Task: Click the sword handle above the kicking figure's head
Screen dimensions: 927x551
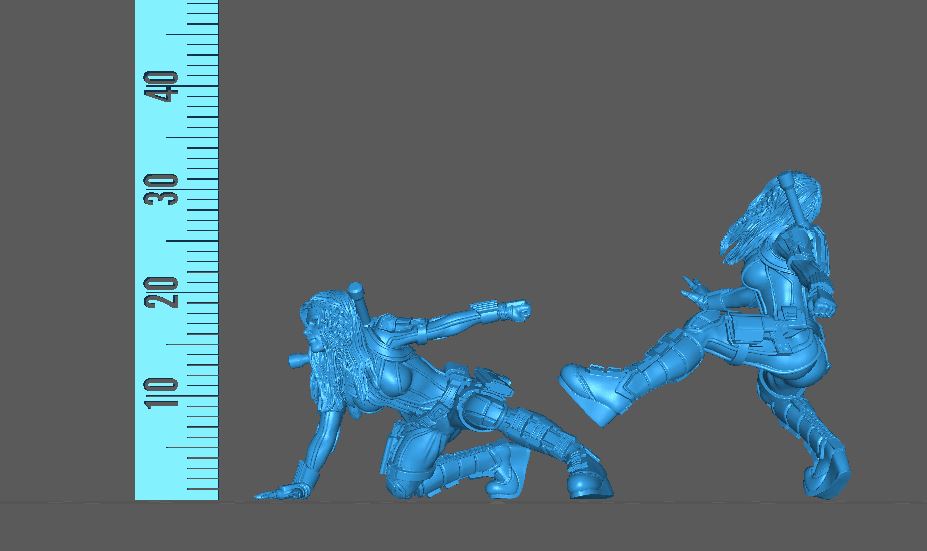Action: pos(793,184)
